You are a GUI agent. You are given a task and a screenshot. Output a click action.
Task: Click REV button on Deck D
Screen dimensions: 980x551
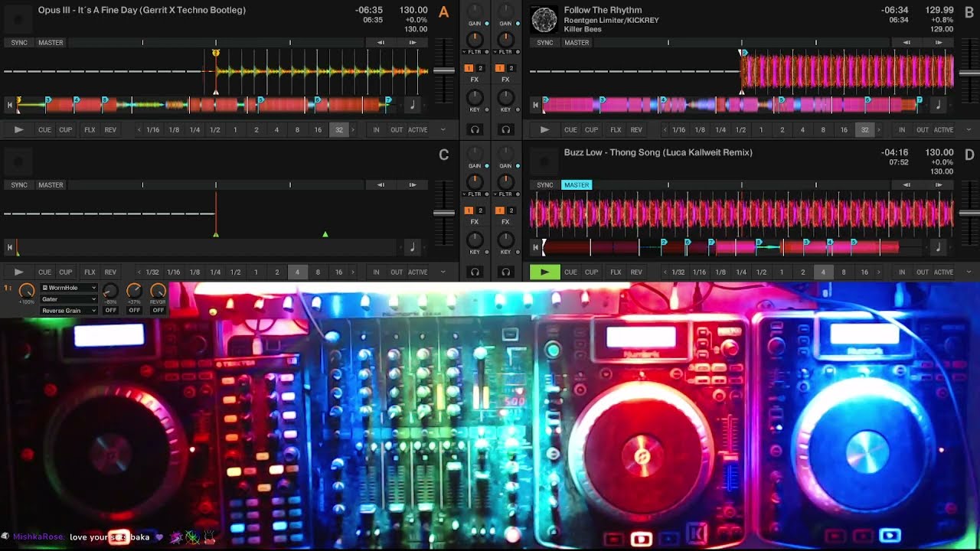[636, 272]
